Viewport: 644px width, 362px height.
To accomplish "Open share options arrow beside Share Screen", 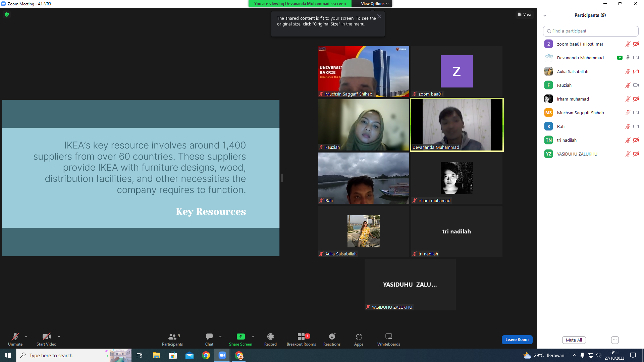I will [x=253, y=337].
